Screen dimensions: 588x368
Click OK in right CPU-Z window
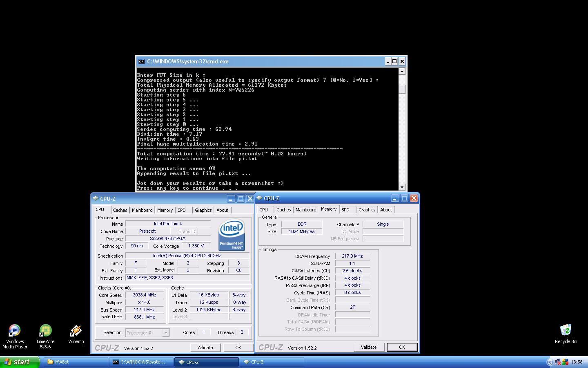click(402, 347)
